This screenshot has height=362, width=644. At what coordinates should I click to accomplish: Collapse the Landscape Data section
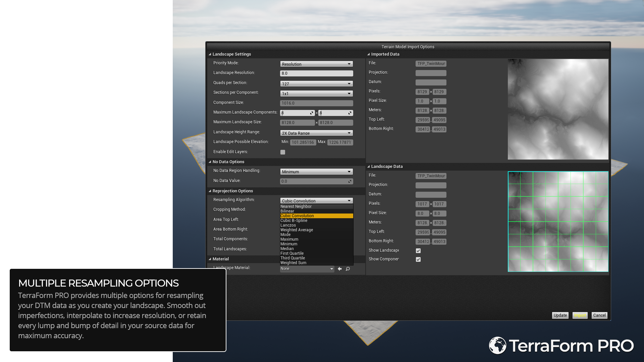(369, 167)
